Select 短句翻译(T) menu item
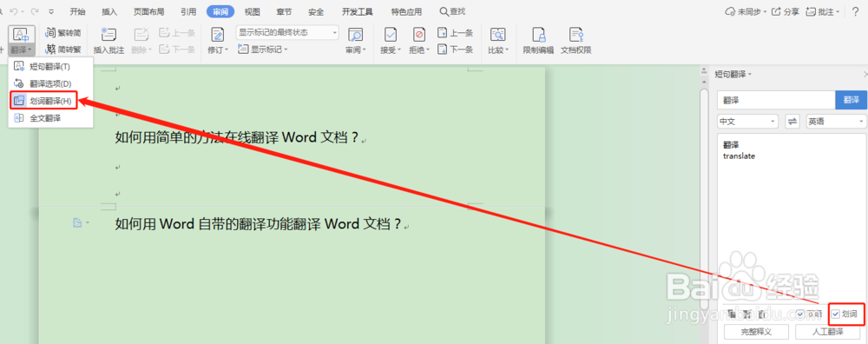 50,67
